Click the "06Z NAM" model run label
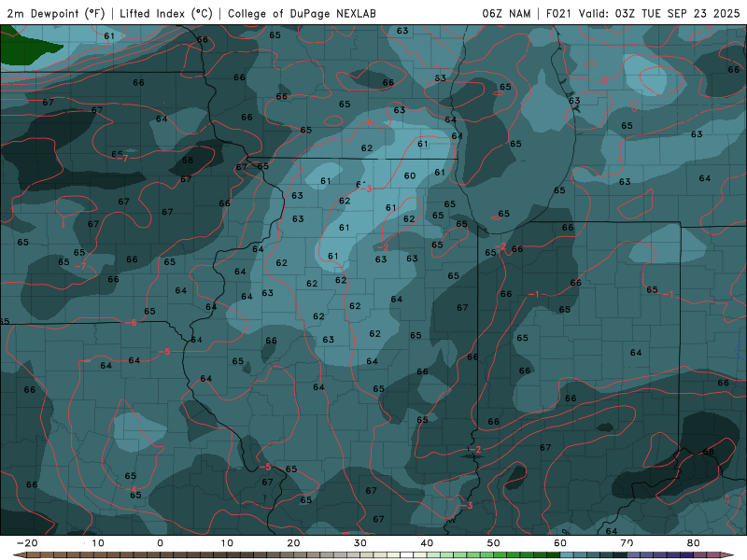The image size is (747, 560). point(506,13)
